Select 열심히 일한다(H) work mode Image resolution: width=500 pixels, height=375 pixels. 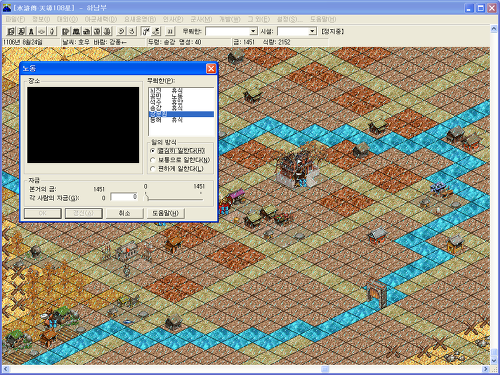(x=177, y=151)
